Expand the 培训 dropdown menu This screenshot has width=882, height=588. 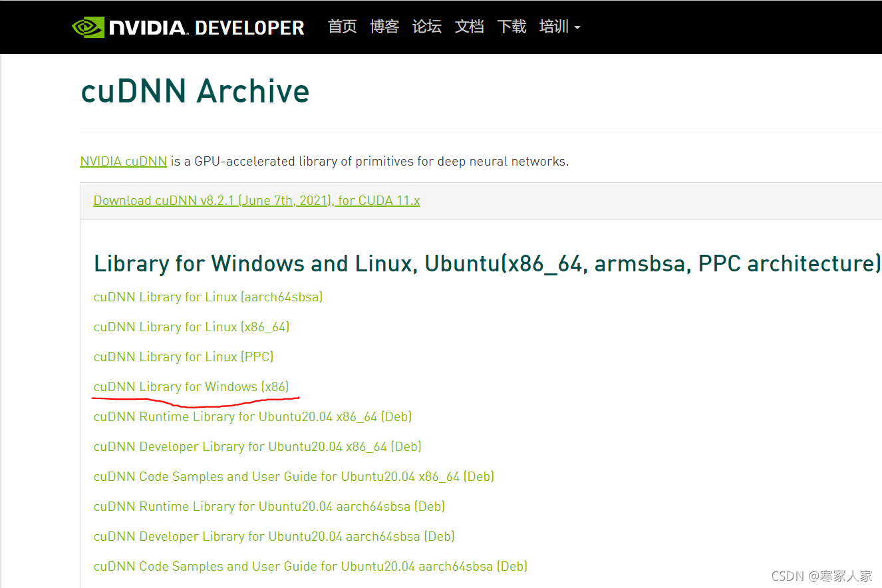pos(560,27)
